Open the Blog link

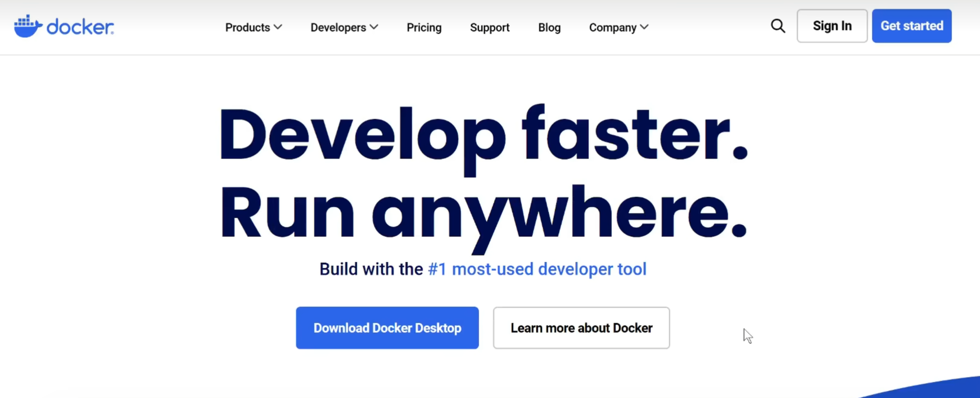[549, 27]
